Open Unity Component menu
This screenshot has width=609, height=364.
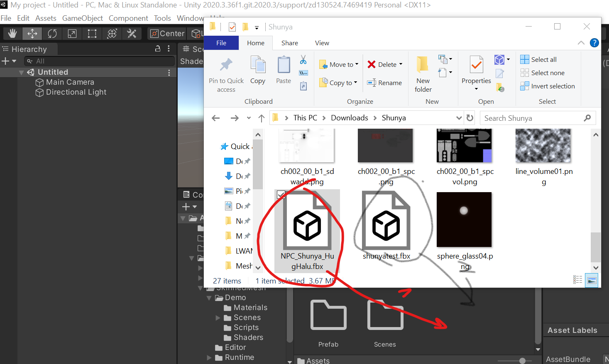pos(128,18)
